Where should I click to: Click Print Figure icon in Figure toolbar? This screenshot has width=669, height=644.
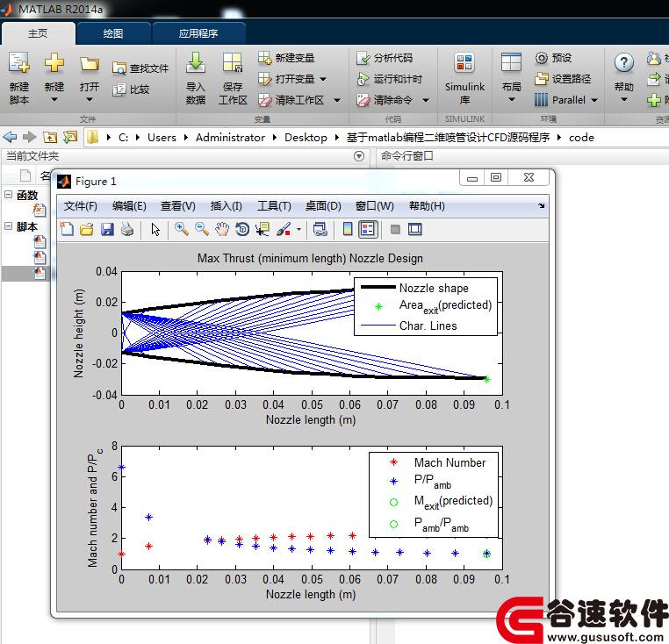[x=127, y=230]
